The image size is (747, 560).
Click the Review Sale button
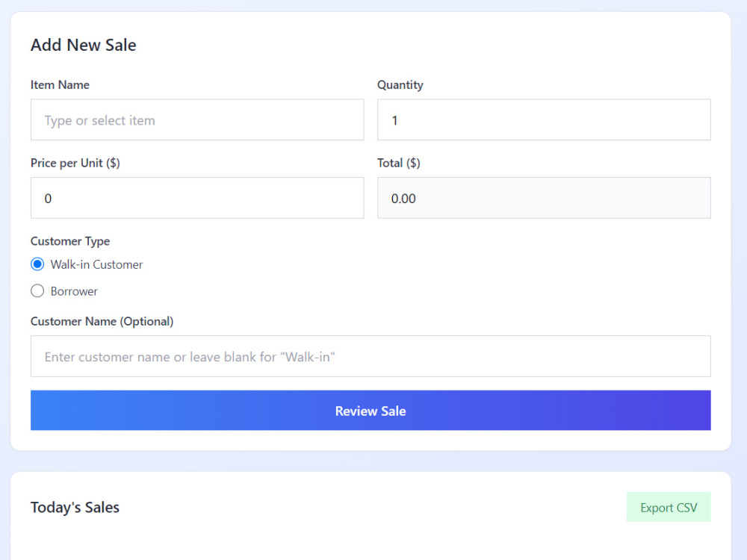[371, 411]
